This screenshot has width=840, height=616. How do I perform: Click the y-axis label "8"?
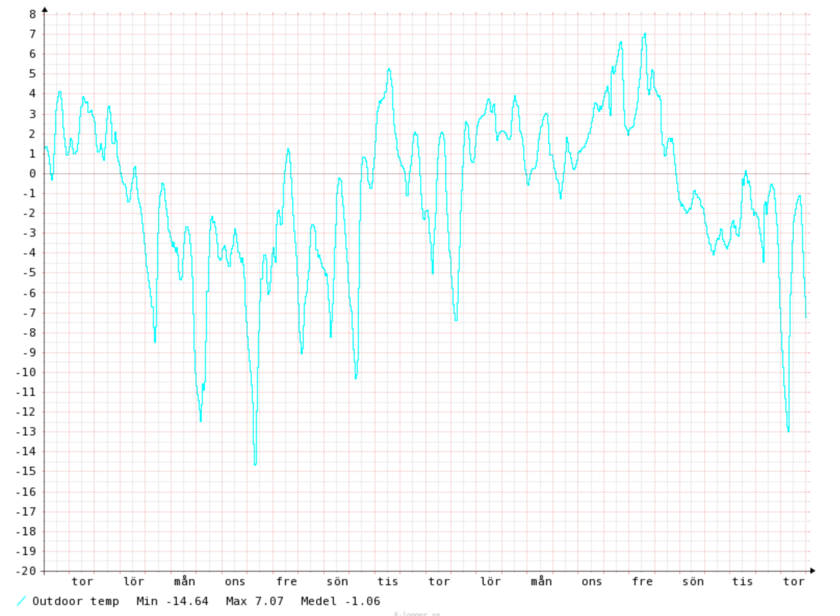[33, 15]
